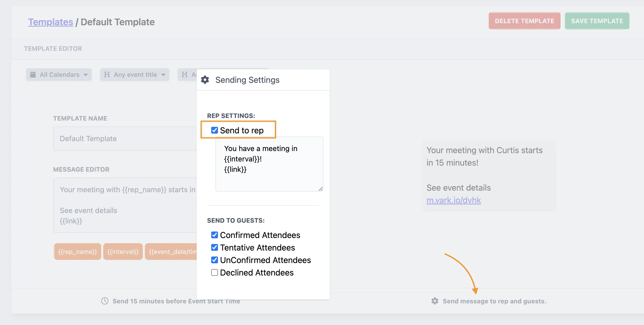Image resolution: width=644 pixels, height=325 pixels.
Task: Click the H icon beside Any event title
Action: tap(107, 74)
